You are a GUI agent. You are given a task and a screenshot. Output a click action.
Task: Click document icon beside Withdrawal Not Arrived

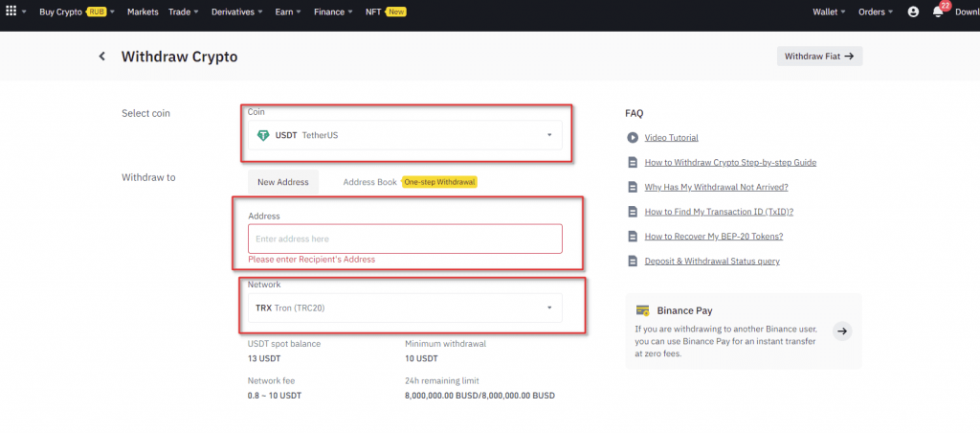click(633, 187)
